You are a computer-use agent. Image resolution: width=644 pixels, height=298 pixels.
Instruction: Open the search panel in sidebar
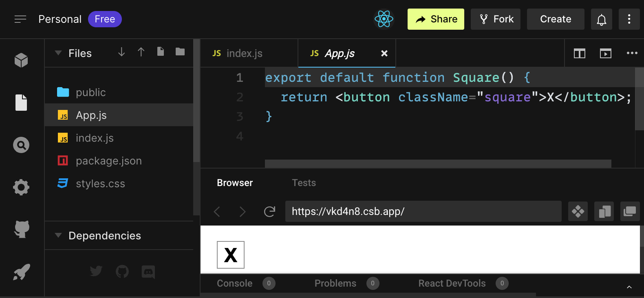pyautogui.click(x=21, y=145)
